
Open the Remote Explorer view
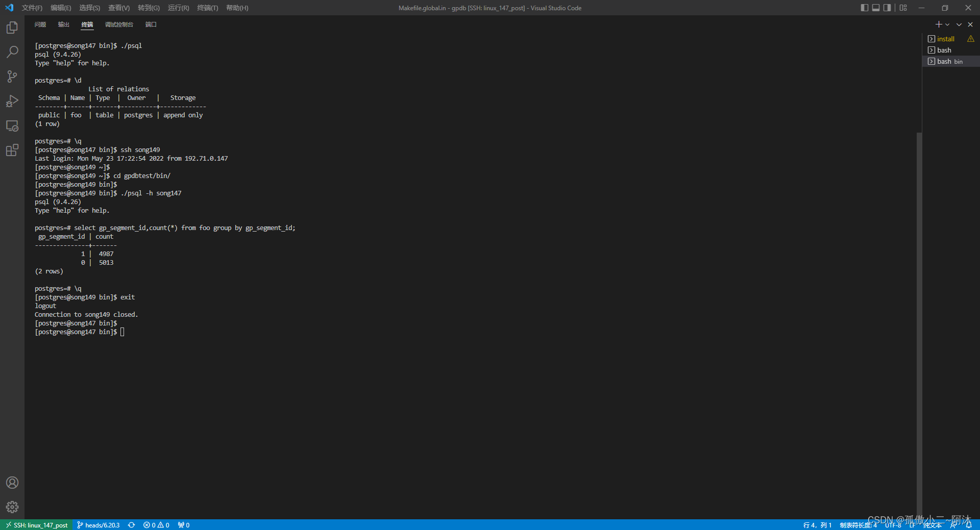point(12,125)
